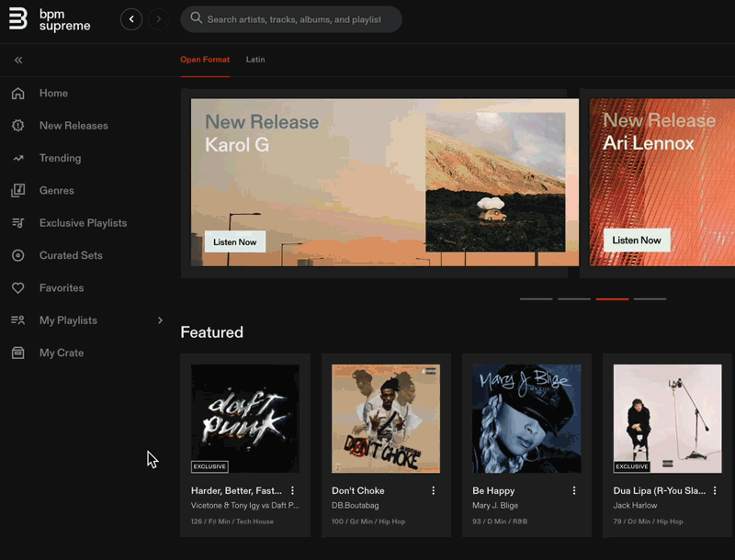
Task: Click artist Vicetone & Tony Igy text
Action: [x=244, y=506]
